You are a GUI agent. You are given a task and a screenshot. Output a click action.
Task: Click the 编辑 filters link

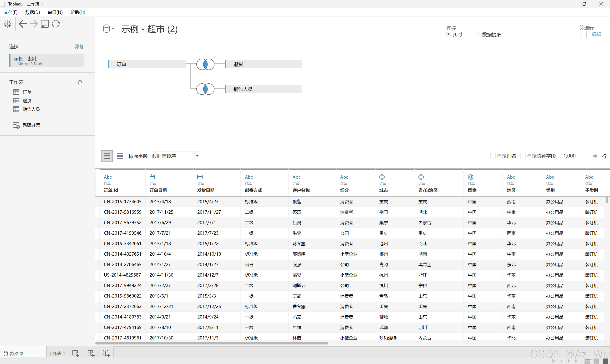(x=596, y=35)
